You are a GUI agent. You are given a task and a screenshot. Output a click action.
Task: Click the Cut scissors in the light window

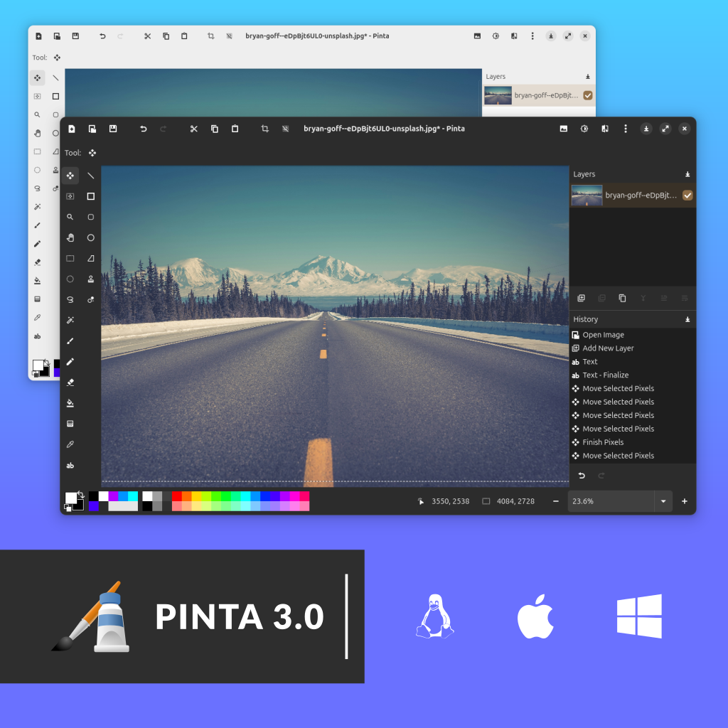pyautogui.click(x=148, y=36)
